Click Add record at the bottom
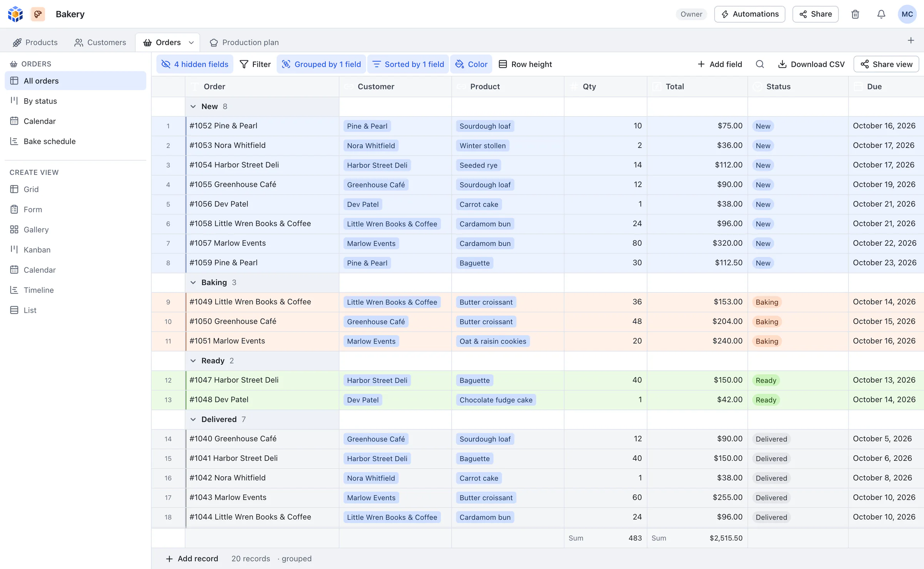This screenshot has width=924, height=569. 192,559
